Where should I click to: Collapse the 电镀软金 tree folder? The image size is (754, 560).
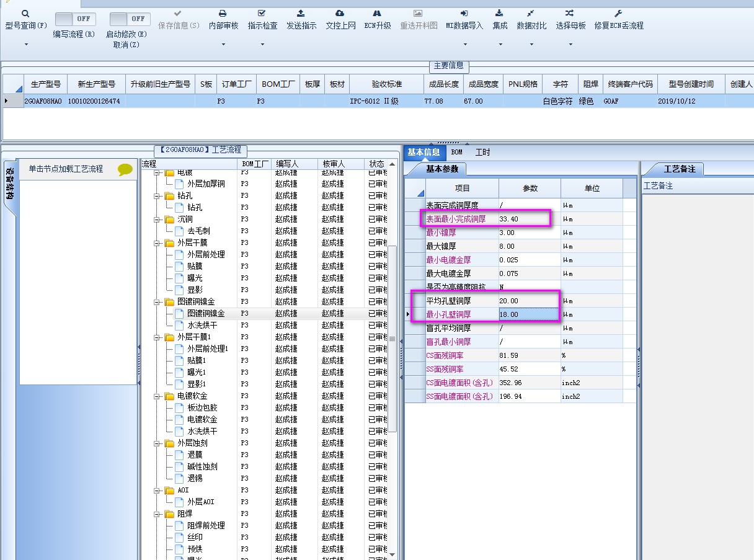pyautogui.click(x=157, y=396)
